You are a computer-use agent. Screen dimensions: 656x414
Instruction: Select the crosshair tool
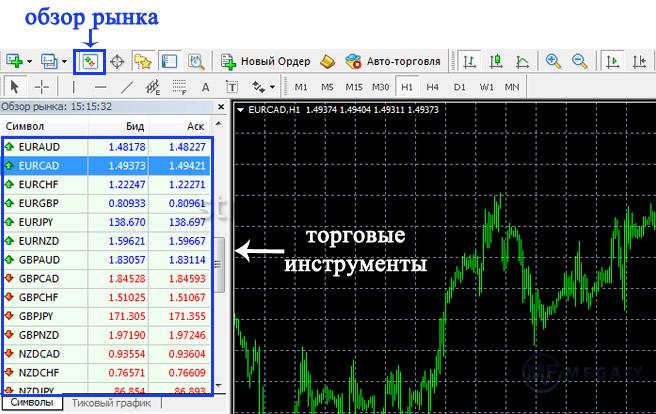tap(42, 87)
